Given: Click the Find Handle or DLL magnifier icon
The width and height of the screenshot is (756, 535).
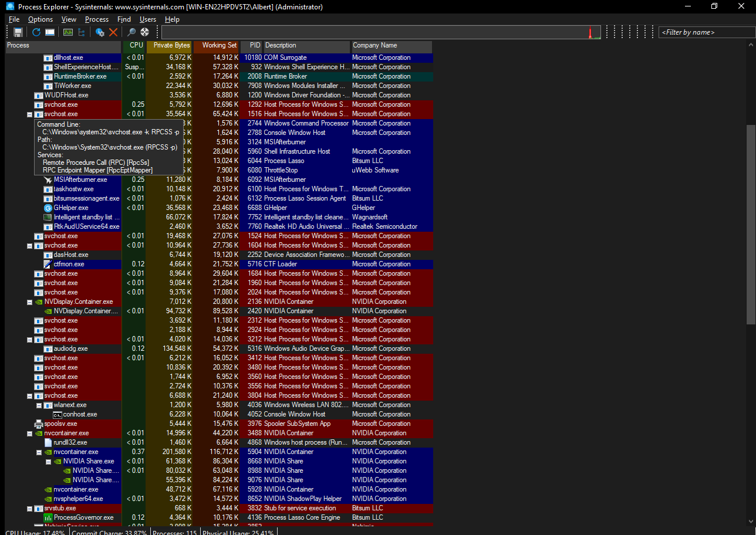Looking at the screenshot, I should [x=131, y=32].
